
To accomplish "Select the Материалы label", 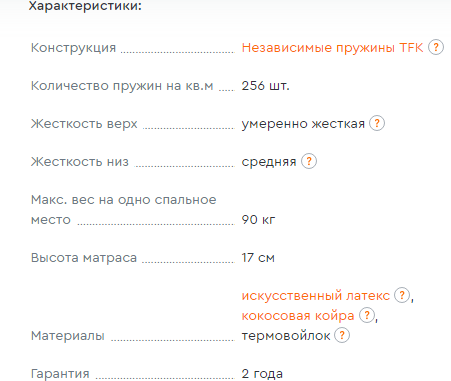I will coord(68,336).
